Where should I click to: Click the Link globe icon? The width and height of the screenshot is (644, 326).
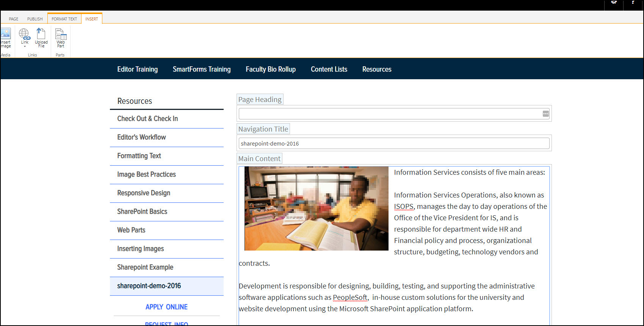pyautogui.click(x=24, y=34)
